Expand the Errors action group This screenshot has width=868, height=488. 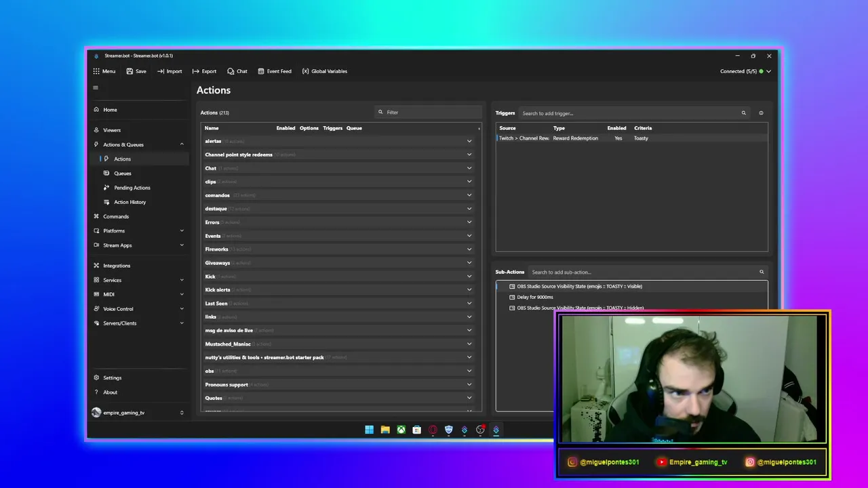click(469, 222)
